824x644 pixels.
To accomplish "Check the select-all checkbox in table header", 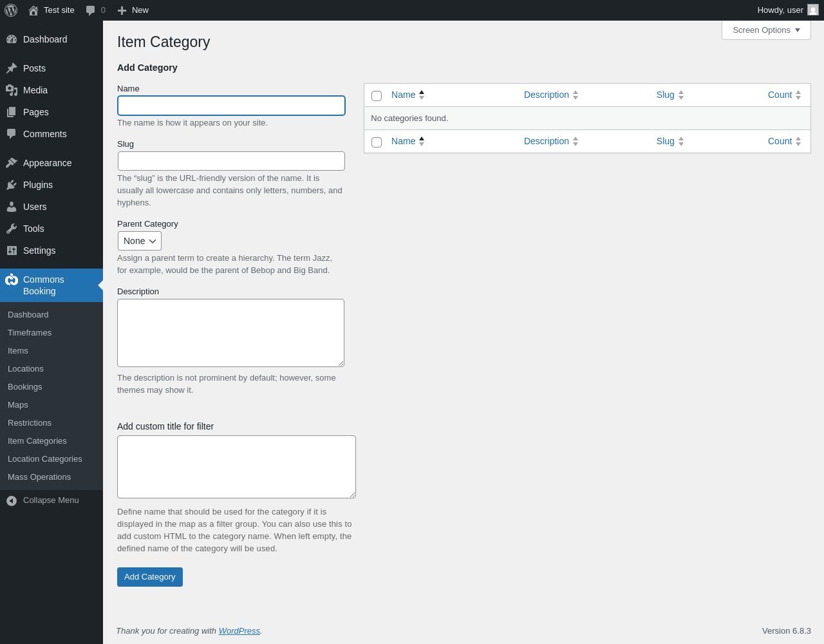I will click(377, 96).
